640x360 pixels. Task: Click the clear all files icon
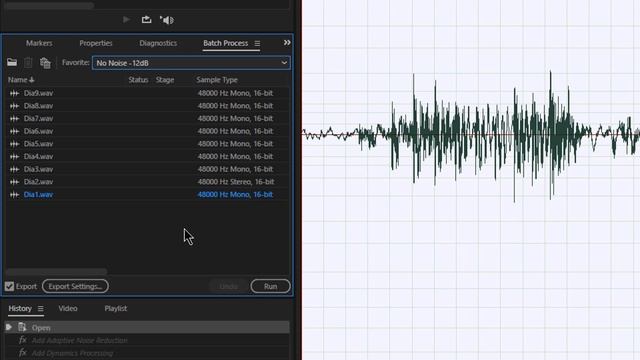tap(45, 63)
